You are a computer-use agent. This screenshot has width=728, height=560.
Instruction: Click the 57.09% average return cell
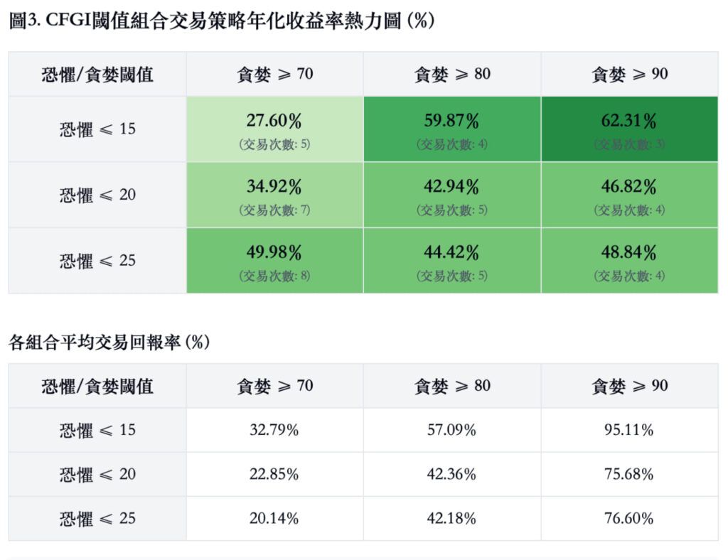click(451, 430)
